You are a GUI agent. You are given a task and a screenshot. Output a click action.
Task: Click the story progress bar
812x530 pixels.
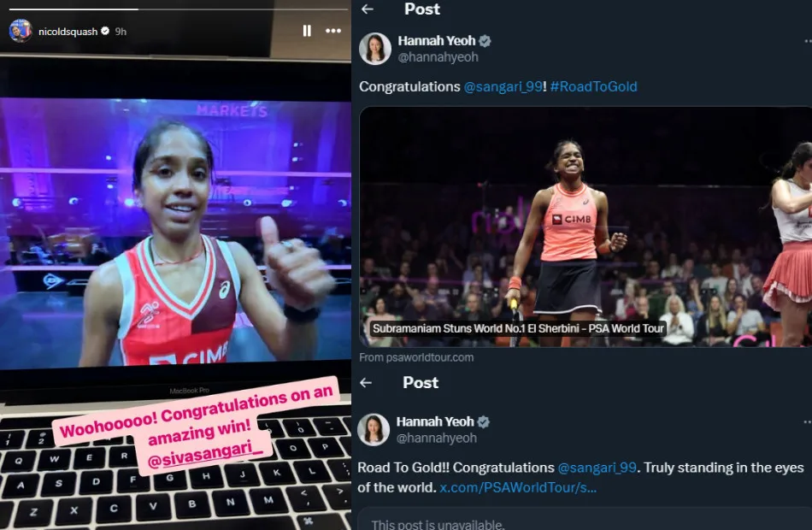coord(178,9)
